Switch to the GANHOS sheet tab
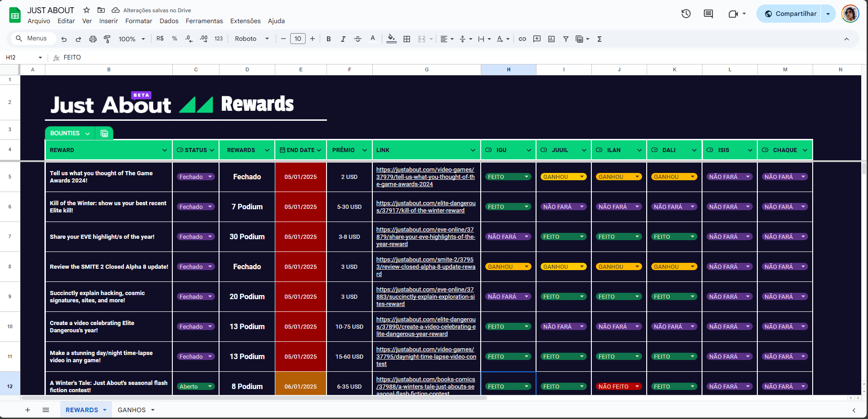 [x=132, y=410]
